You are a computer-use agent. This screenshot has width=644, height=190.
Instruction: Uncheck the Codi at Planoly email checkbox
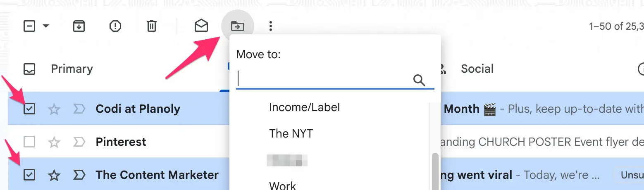coord(29,109)
